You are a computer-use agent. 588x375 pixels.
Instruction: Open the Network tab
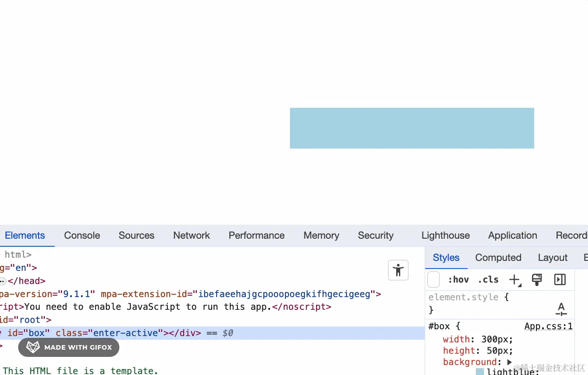(192, 236)
